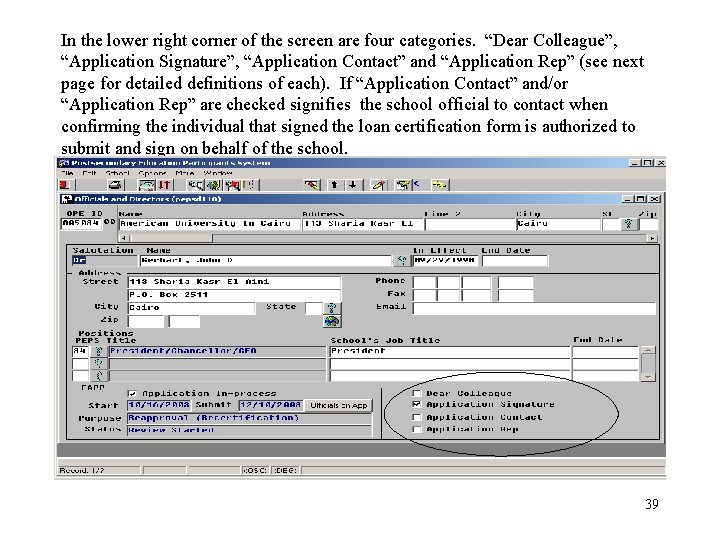Toggle Application In-process checkbox
Viewport: 720px width, 540px height.
[x=133, y=394]
